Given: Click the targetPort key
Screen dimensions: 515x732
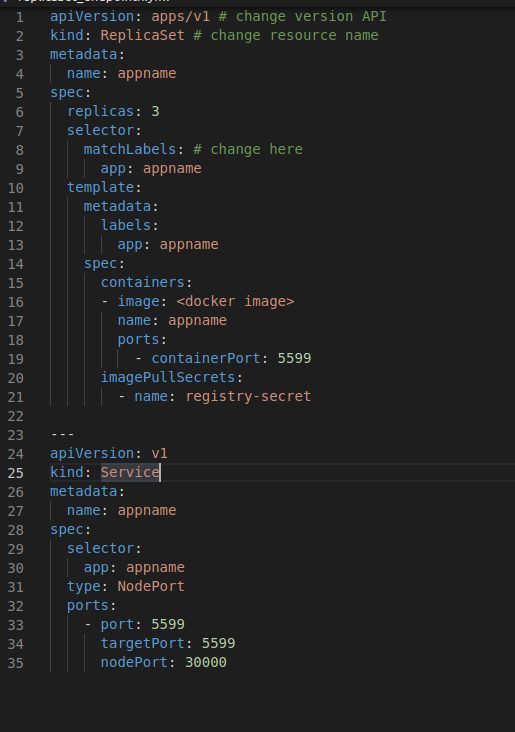Looking at the screenshot, I should (x=142, y=644).
